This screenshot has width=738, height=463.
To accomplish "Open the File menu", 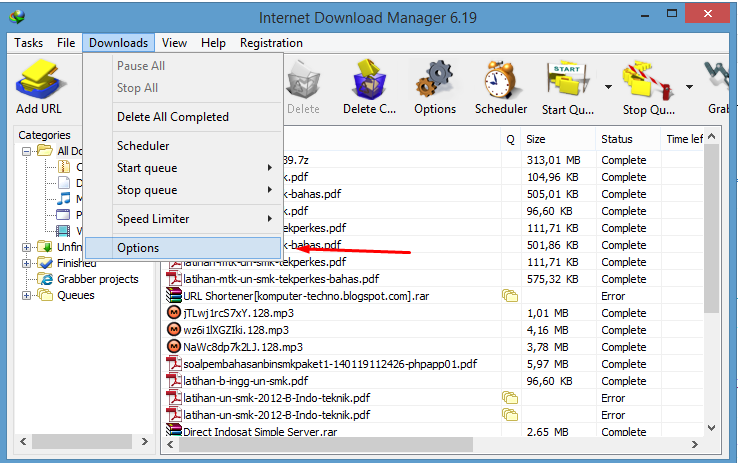I will coord(66,43).
